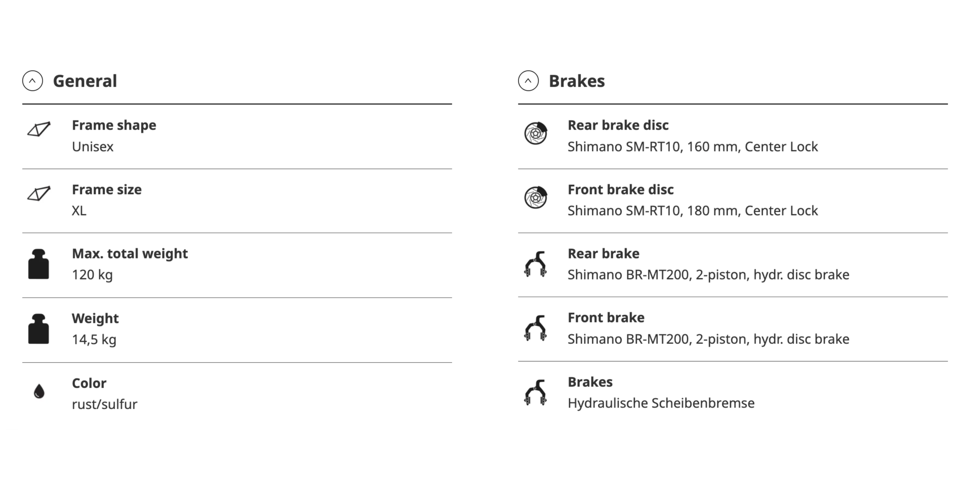This screenshot has width=980, height=490.
Task: Click the Rear brake disc rotor icon
Action: click(536, 133)
